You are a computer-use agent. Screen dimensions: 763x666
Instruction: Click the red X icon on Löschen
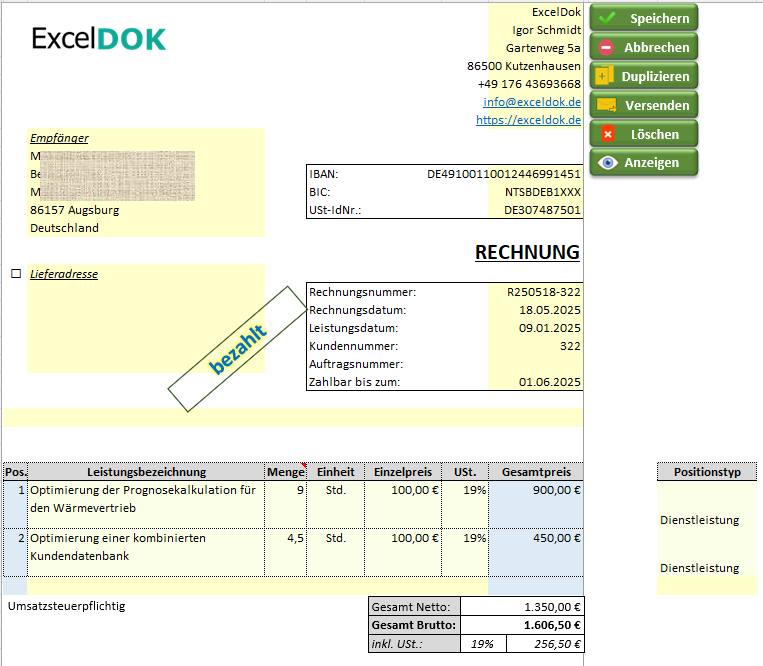click(x=608, y=134)
